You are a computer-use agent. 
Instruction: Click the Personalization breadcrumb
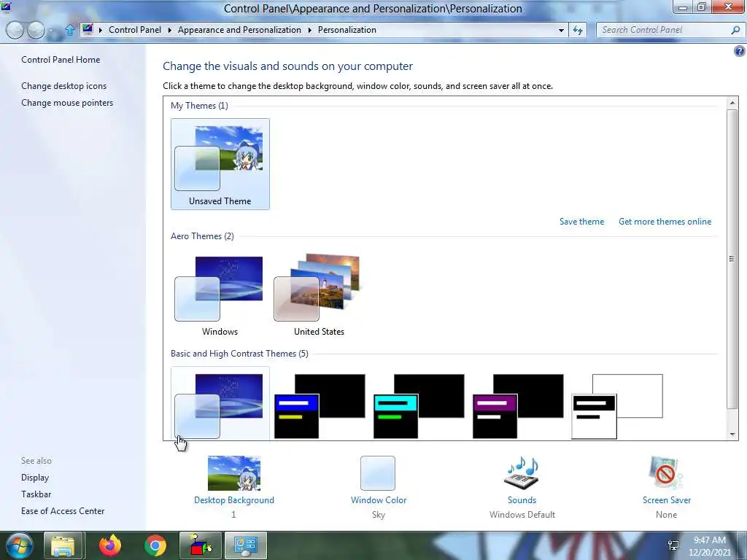[x=347, y=29]
